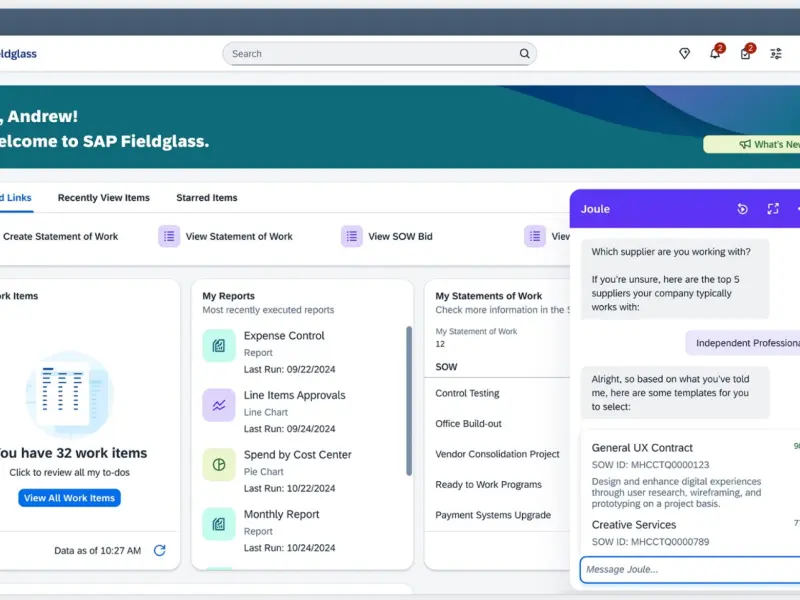The image size is (800, 600).
Task: Open the tasks clipboard icon with badge
Action: point(745,54)
